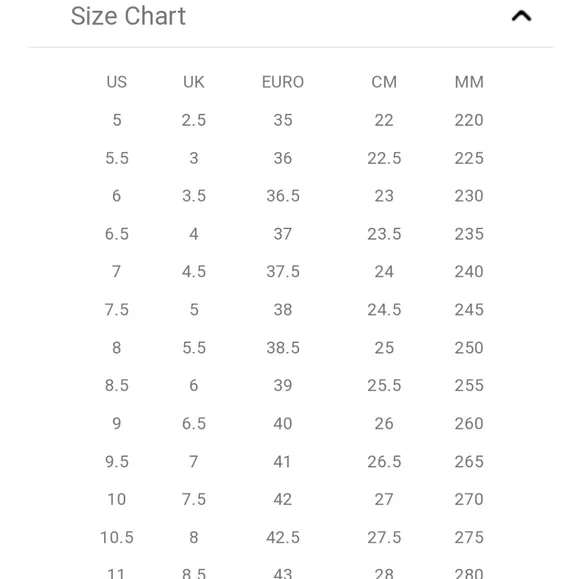Click UK size 2.5 cell

pos(194,120)
